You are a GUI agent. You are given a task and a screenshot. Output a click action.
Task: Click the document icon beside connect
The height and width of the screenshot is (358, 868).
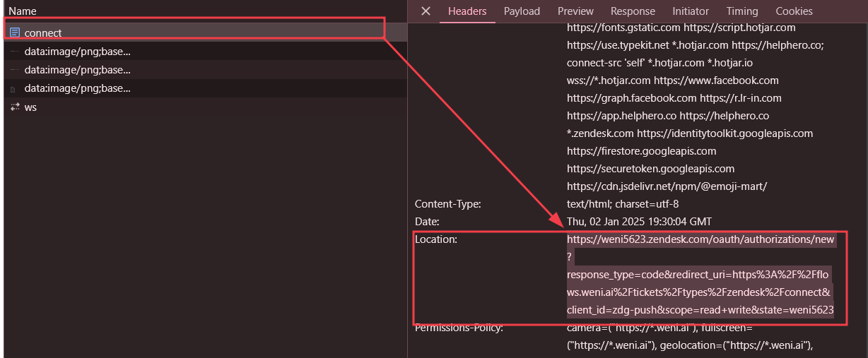tap(14, 32)
